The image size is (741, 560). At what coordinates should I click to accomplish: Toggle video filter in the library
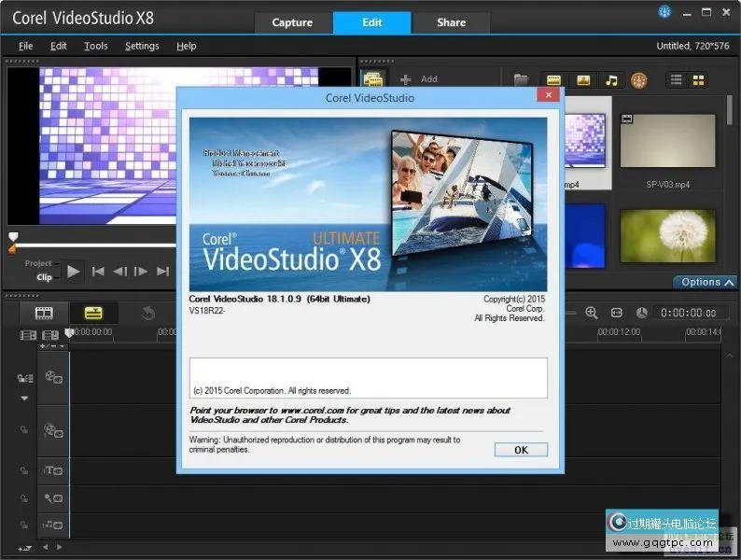pos(553,80)
